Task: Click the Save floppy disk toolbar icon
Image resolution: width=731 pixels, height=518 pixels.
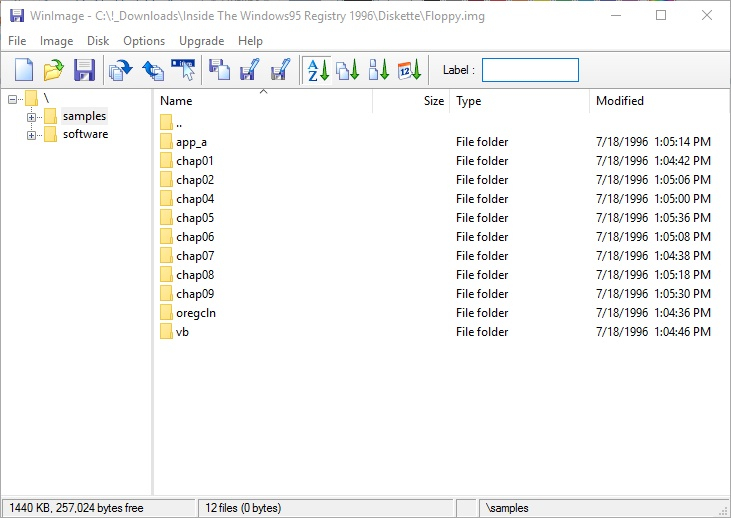Action: [x=84, y=70]
